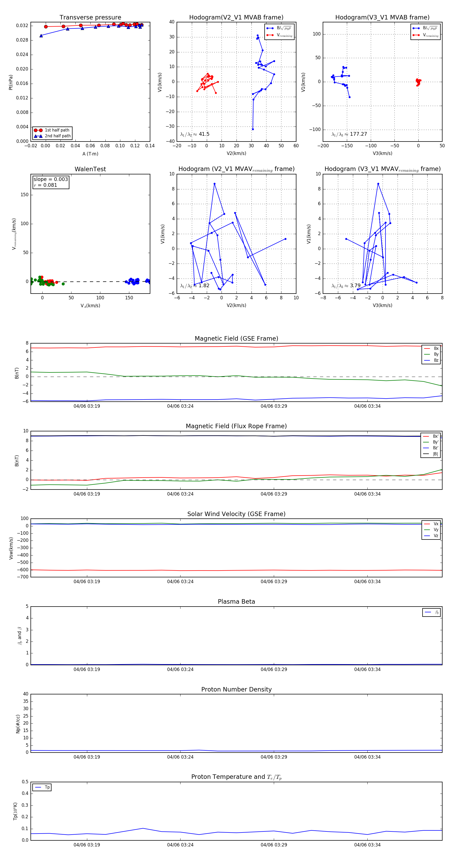Click the 'Solar Wind Velocity (GSE Frame)' title

pos(236,514)
